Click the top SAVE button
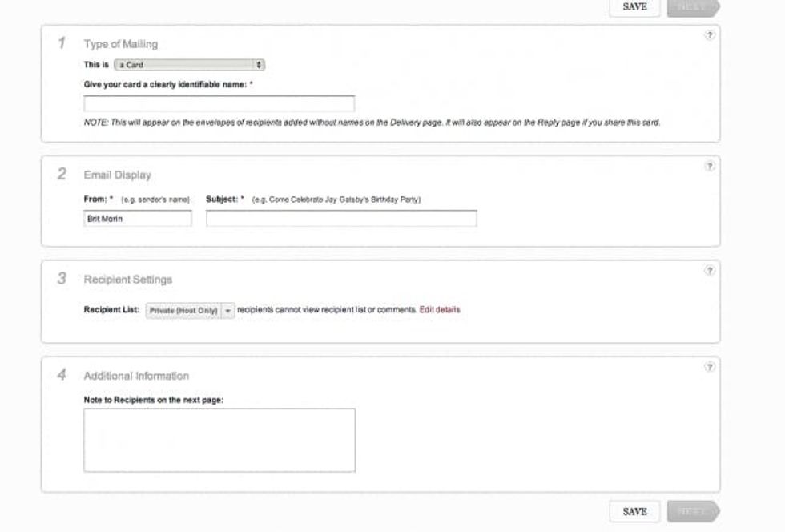Image resolution: width=785 pixels, height=532 pixels. tap(634, 7)
